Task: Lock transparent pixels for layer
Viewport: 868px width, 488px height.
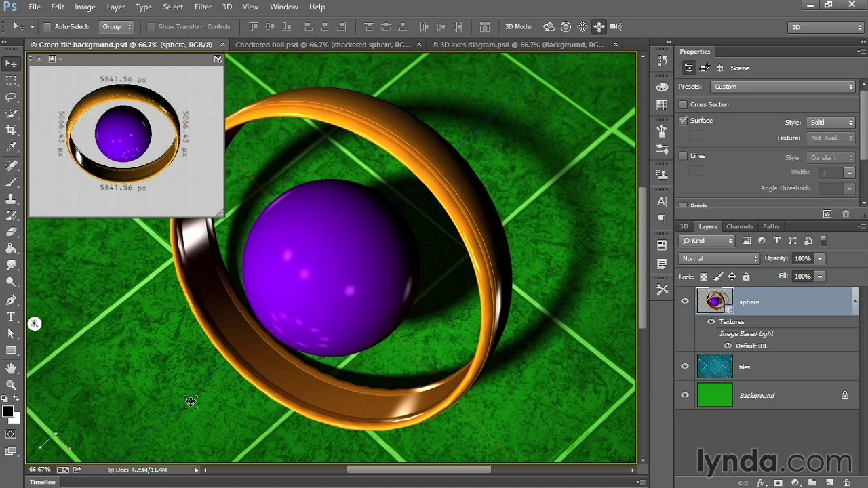Action: tap(704, 277)
